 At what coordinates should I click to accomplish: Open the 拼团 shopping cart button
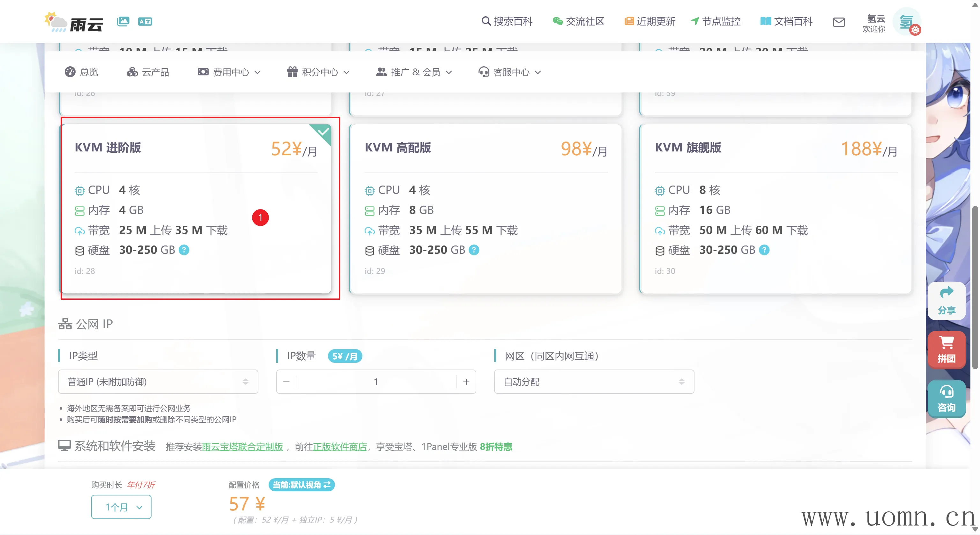(x=946, y=349)
